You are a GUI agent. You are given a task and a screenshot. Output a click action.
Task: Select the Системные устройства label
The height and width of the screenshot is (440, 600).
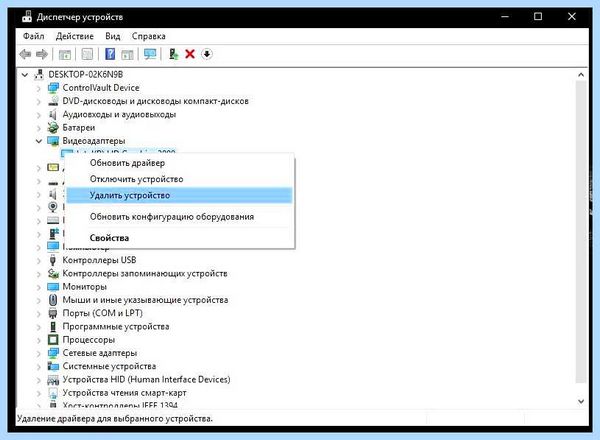pos(109,366)
